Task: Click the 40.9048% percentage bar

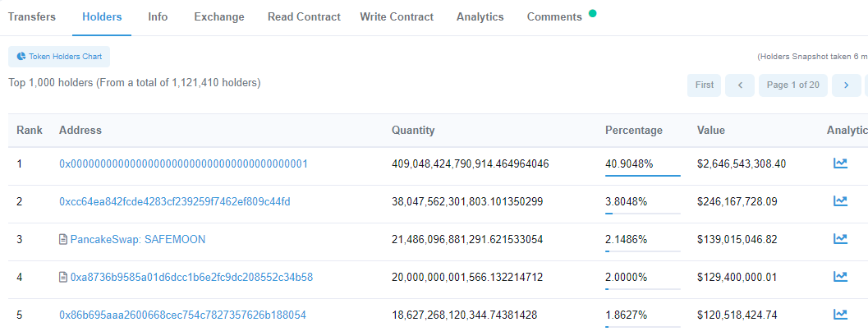Action: tap(643, 176)
